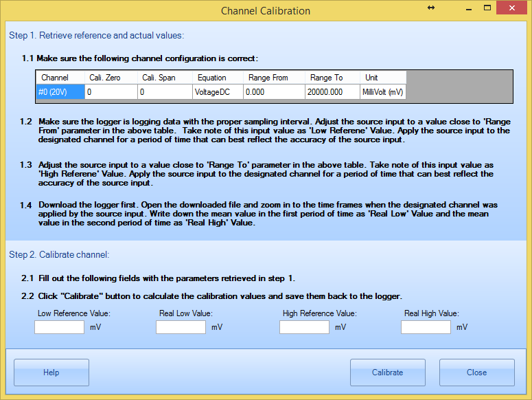The height and width of the screenshot is (400, 532).
Task: Click into the Real High Value field
Action: [x=426, y=327]
